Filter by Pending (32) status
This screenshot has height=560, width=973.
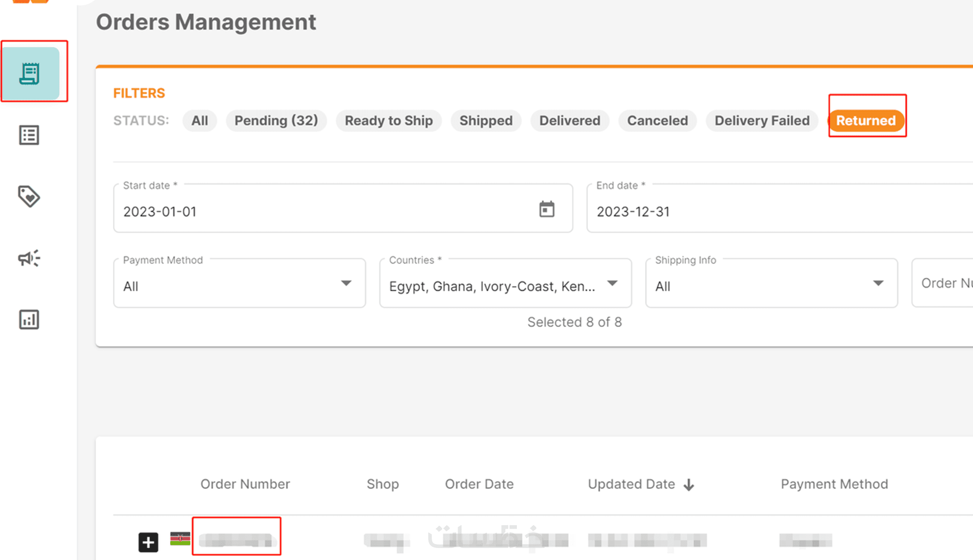click(x=276, y=120)
